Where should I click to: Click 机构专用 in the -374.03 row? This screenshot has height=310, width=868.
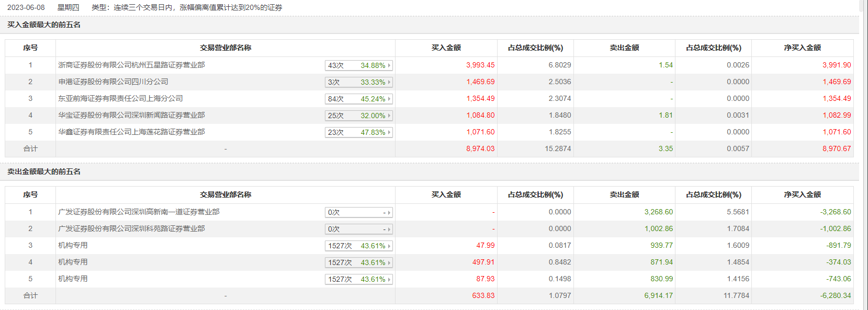point(73,262)
